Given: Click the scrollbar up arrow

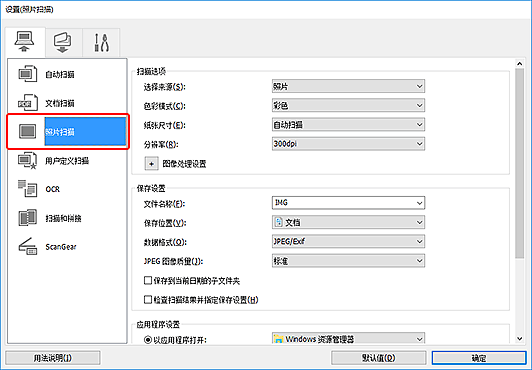Looking at the screenshot, I should (x=519, y=63).
